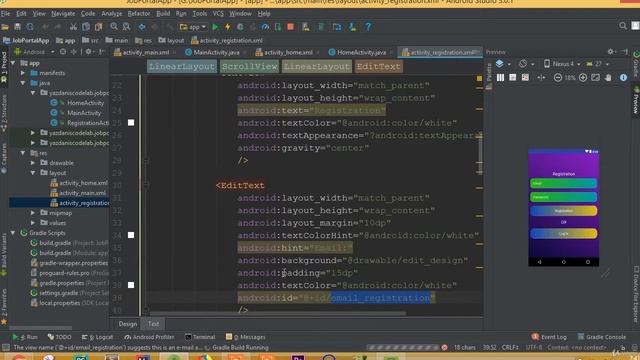Screen dimensions: 640x360
Task: Open the Refactor menu
Action: [139, 13]
